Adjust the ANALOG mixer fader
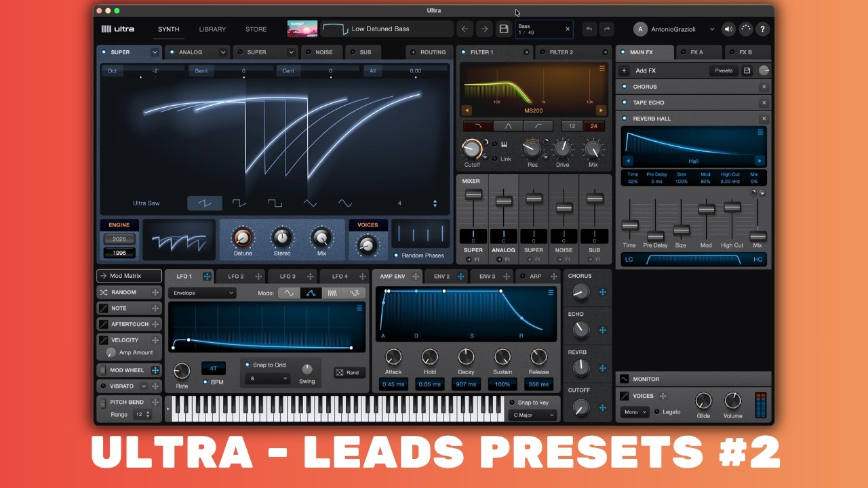The height and width of the screenshot is (488, 868). 503,201
